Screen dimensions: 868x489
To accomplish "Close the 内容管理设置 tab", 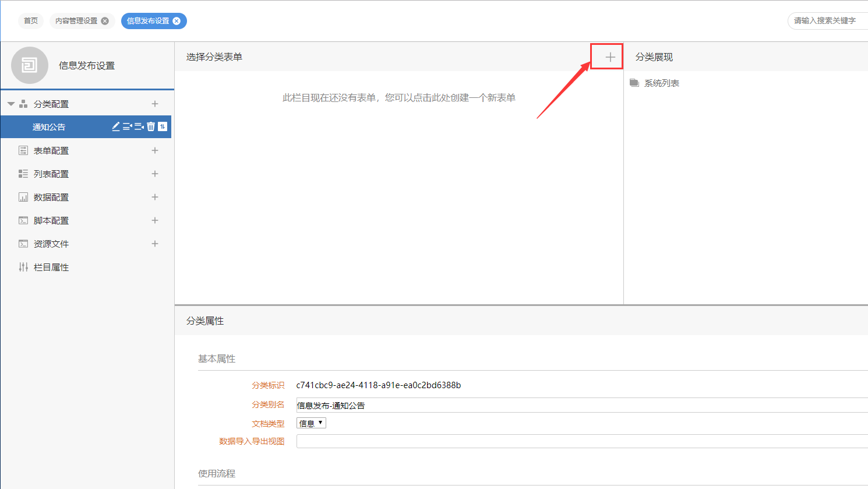I will [105, 21].
